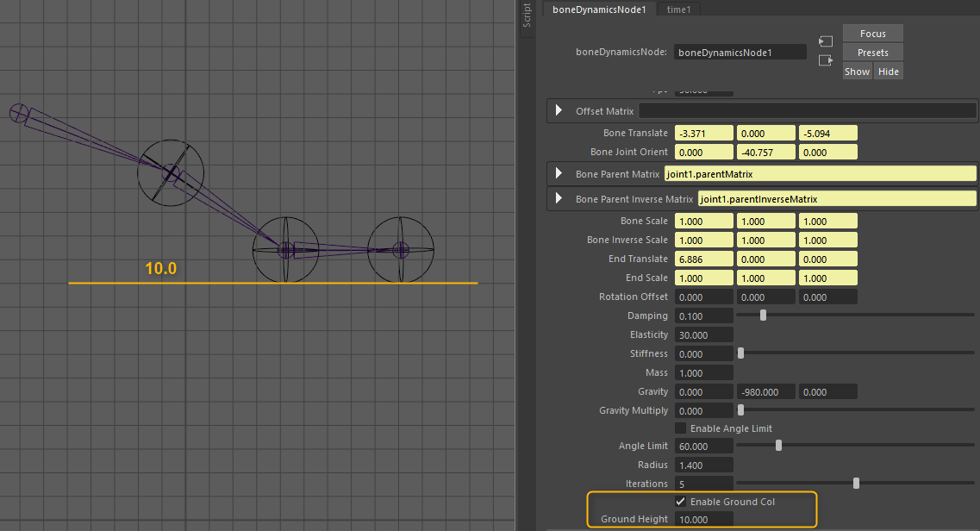Viewport: 980px width, 531px height.
Task: Expand the Bone Parent Inverse Matrix section
Action: 559,199
